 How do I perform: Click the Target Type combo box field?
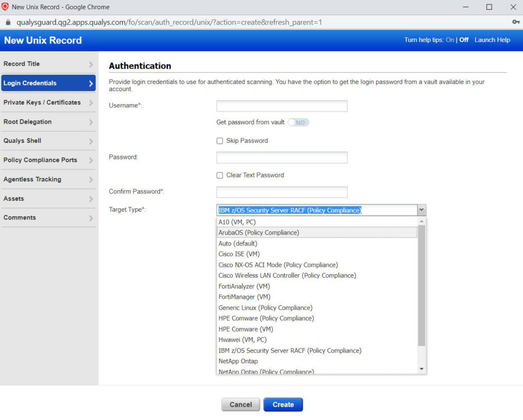317,210
